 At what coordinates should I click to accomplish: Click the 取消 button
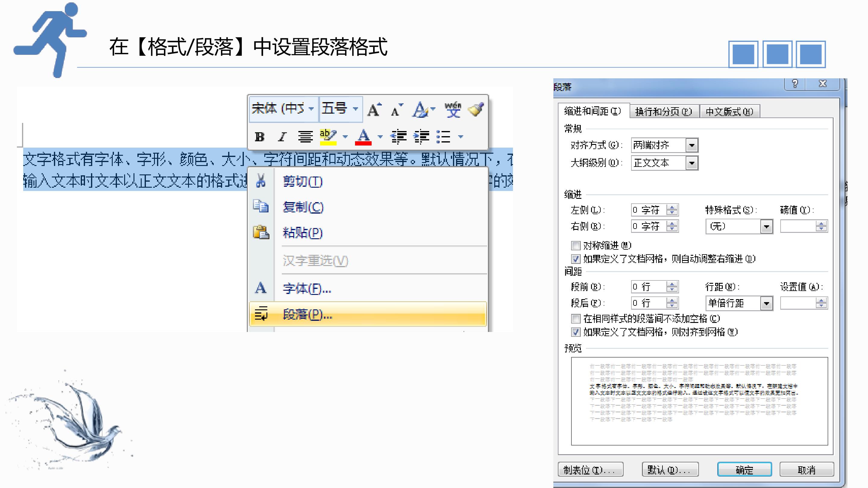tap(807, 470)
